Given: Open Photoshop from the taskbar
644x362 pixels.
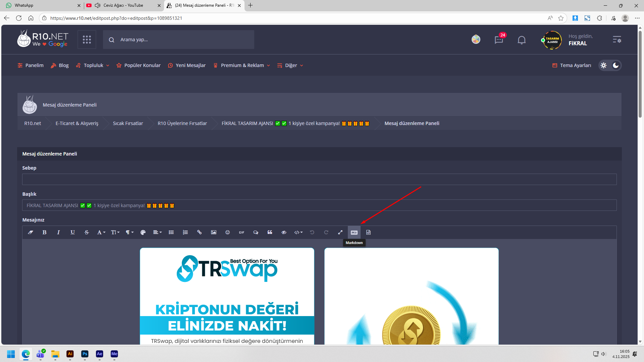Looking at the screenshot, I should pyautogui.click(x=85, y=354).
